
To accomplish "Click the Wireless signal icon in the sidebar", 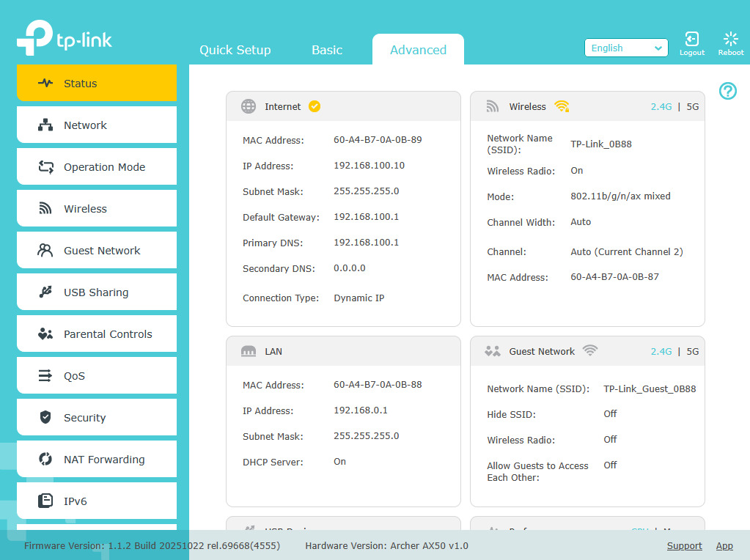I will tap(45, 208).
